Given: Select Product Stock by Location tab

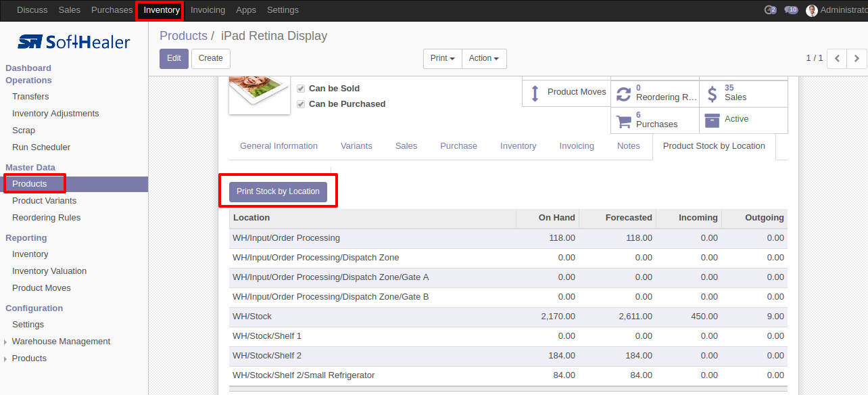Looking at the screenshot, I should (714, 146).
